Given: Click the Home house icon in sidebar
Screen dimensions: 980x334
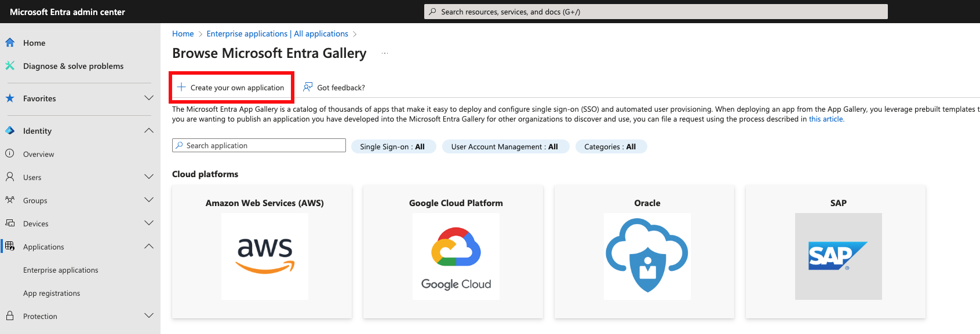Looking at the screenshot, I should coord(10,43).
